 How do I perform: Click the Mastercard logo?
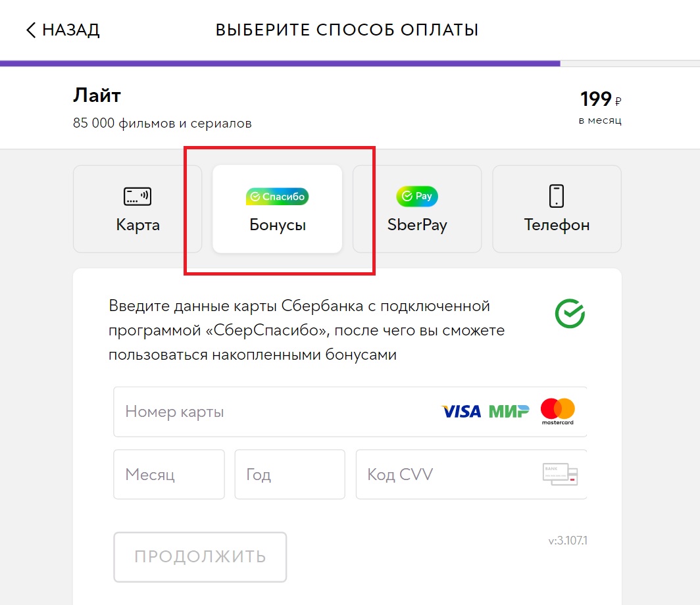point(557,412)
